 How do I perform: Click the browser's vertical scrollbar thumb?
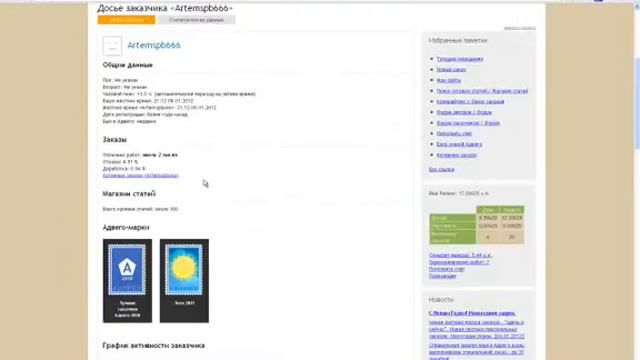coord(637,104)
